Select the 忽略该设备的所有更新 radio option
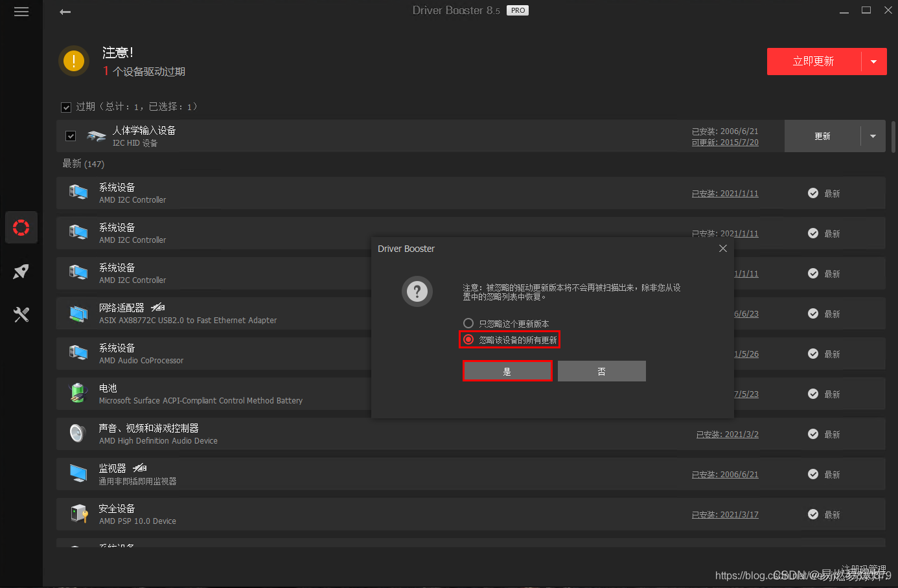The image size is (898, 588). [468, 339]
